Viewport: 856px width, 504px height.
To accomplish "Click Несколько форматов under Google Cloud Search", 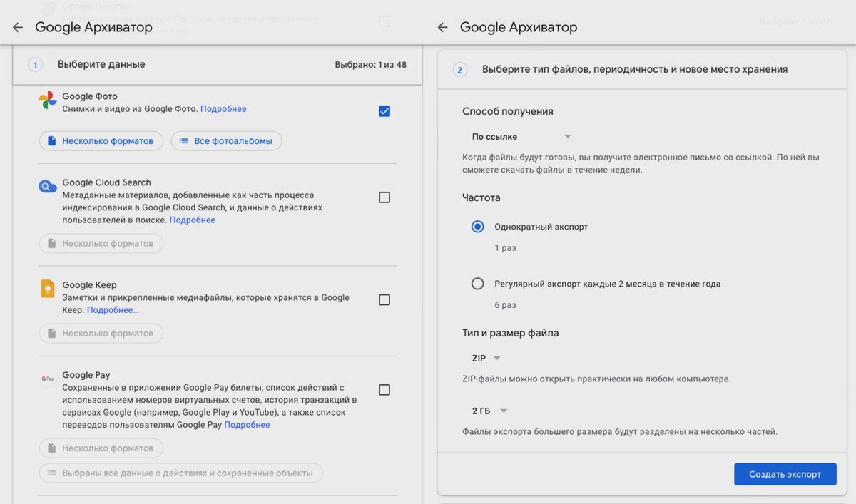I will (101, 243).
